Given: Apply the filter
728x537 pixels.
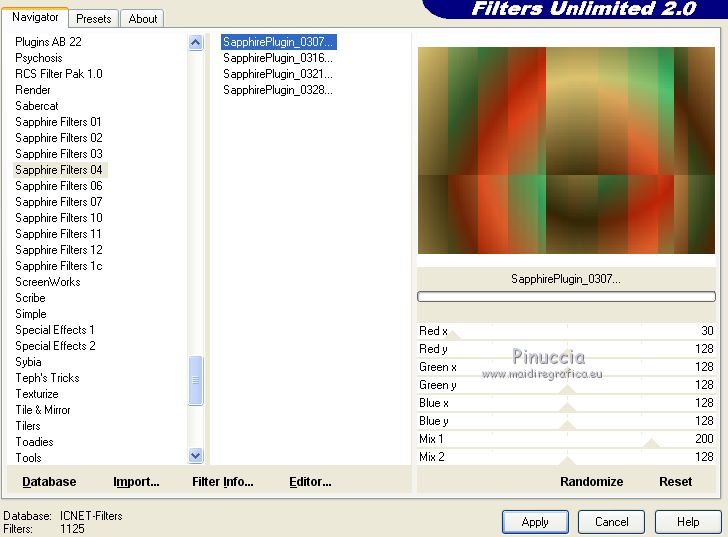Looking at the screenshot, I should tap(535, 522).
